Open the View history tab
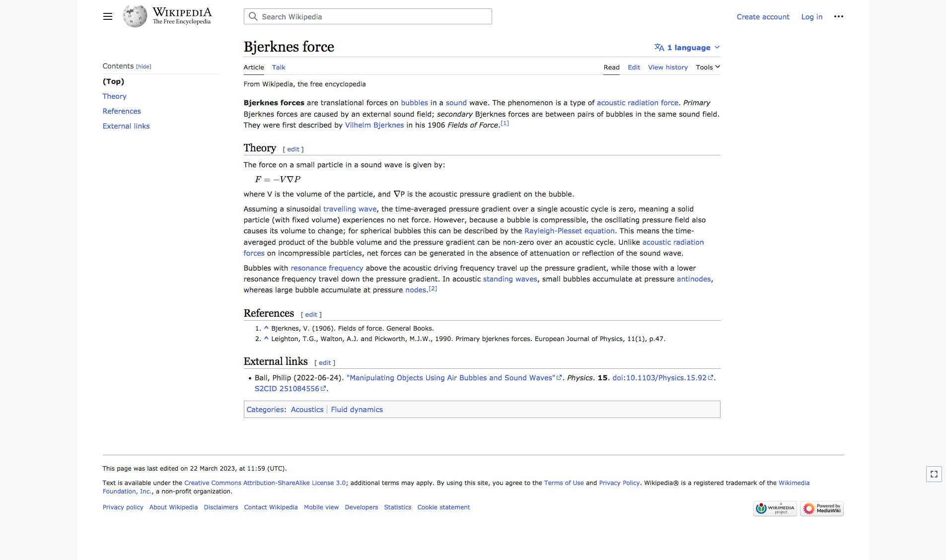The height and width of the screenshot is (560, 946). pyautogui.click(x=667, y=68)
